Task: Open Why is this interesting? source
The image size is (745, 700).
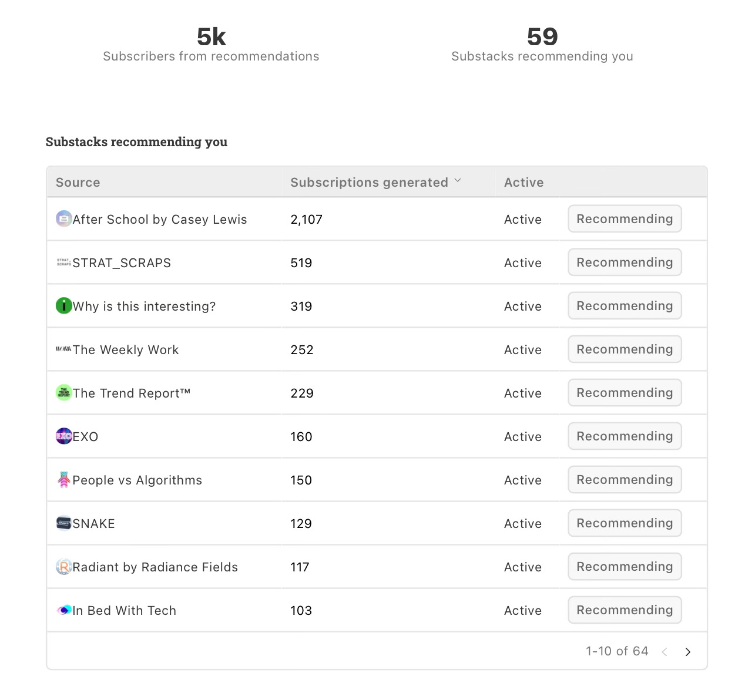Action: tap(144, 307)
